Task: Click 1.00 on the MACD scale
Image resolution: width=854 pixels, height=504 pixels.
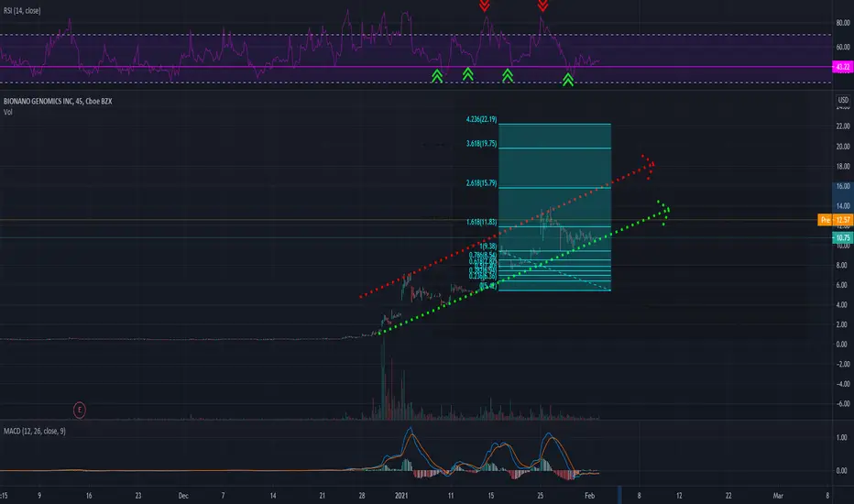Action: coord(841,437)
